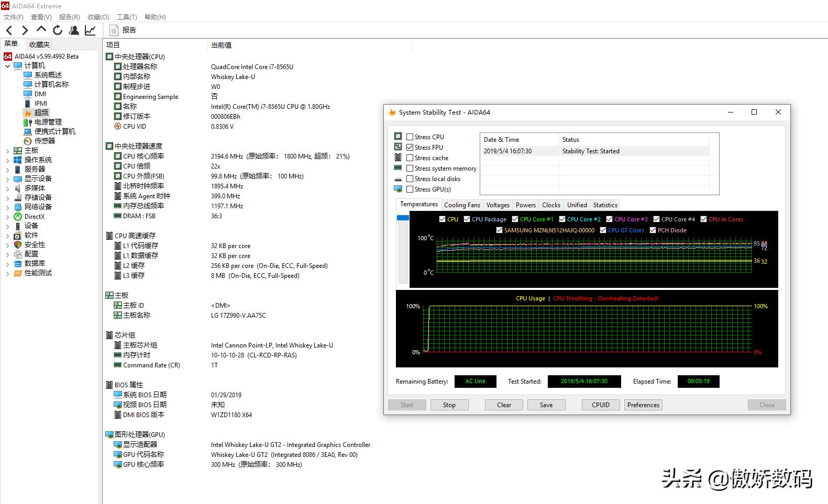Viewport: 828px width, 504px height.
Task: Uncheck the Stress FPU checkbox
Action: point(410,147)
